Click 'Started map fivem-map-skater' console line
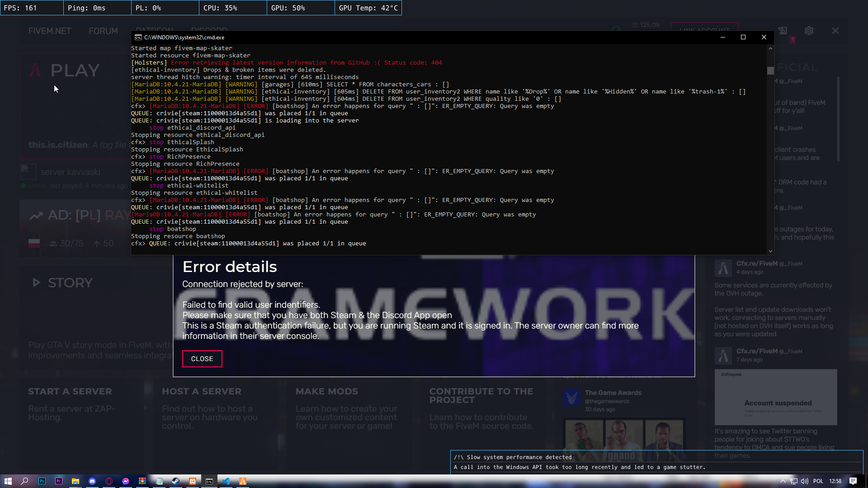Screen dimensions: 868x488 point(182,48)
